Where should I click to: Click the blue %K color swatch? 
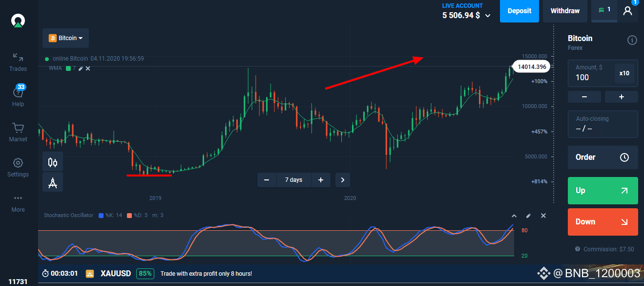tap(101, 215)
